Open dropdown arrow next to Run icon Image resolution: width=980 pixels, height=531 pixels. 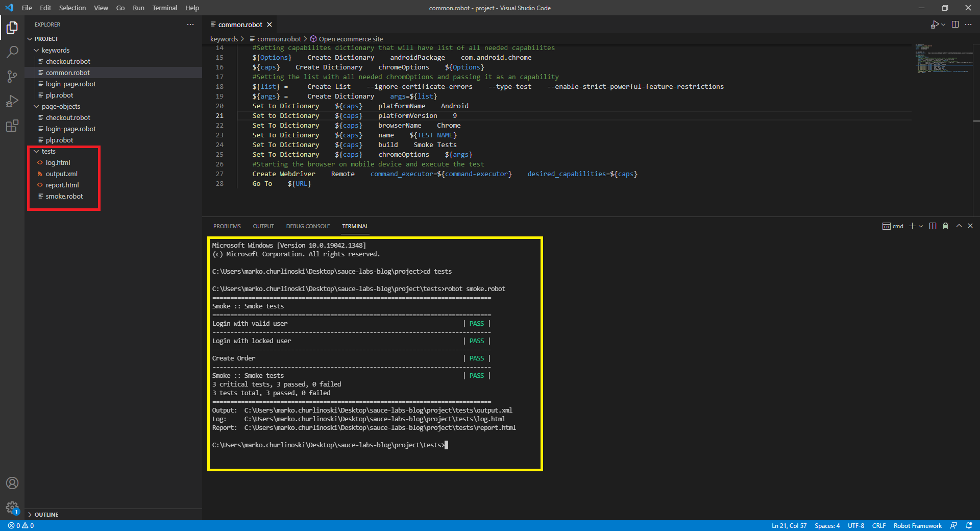[x=943, y=25]
